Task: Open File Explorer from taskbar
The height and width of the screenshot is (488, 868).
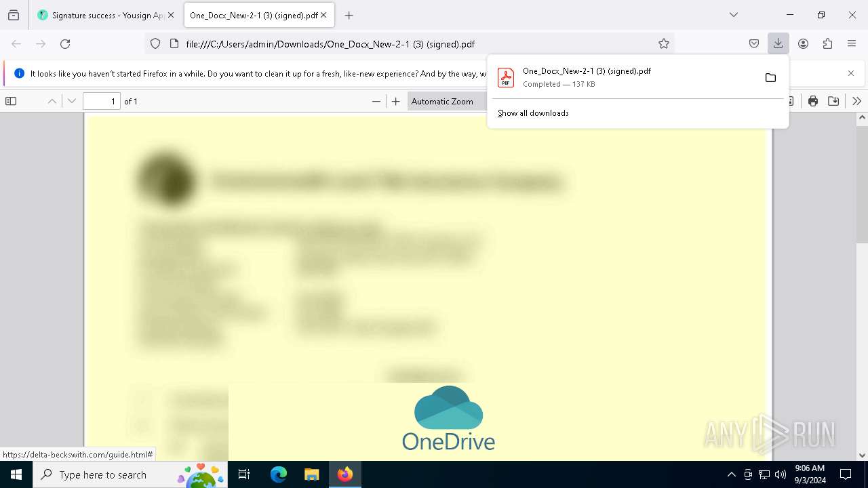Action: tap(311, 474)
